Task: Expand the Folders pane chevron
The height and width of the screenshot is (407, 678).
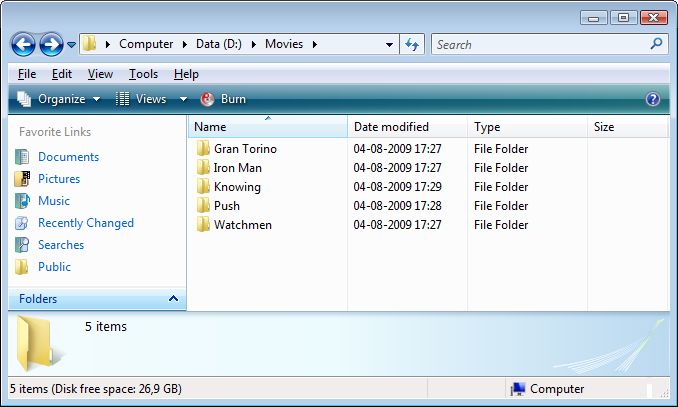Action: coord(173,299)
